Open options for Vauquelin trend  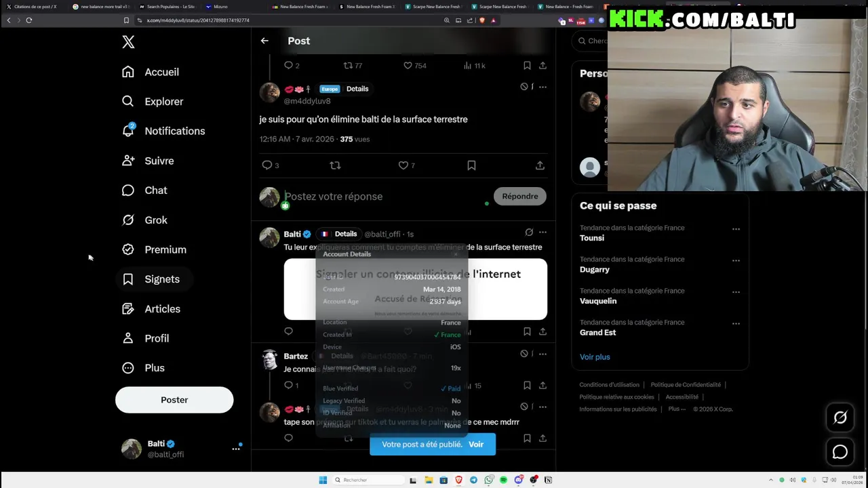tap(736, 292)
